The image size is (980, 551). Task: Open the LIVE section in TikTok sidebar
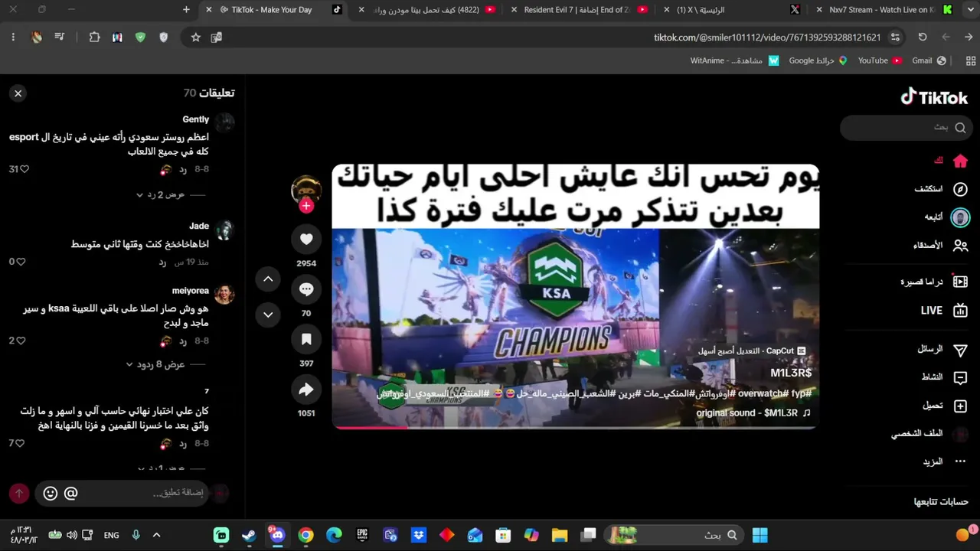[x=944, y=311]
